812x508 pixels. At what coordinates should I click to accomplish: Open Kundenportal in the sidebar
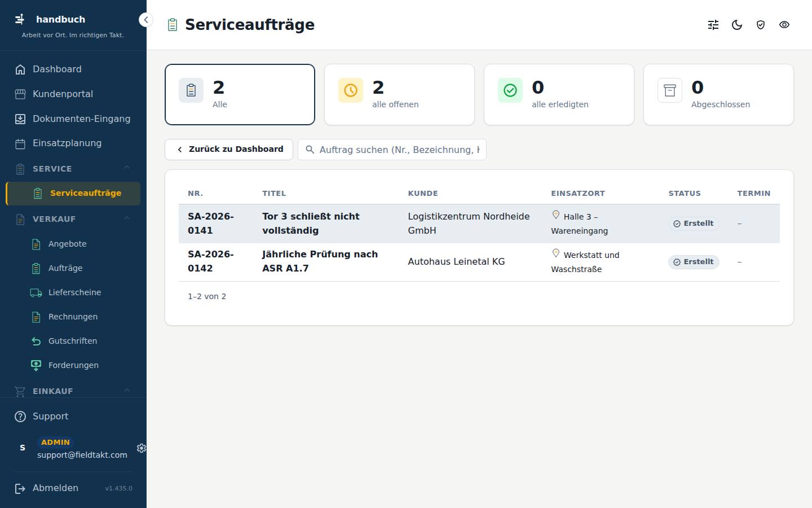pyautogui.click(x=73, y=94)
